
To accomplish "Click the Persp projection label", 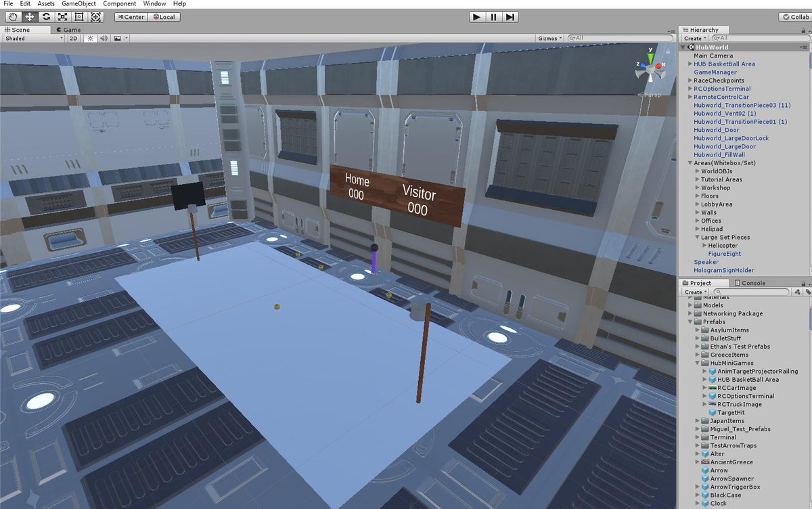I will (x=651, y=95).
